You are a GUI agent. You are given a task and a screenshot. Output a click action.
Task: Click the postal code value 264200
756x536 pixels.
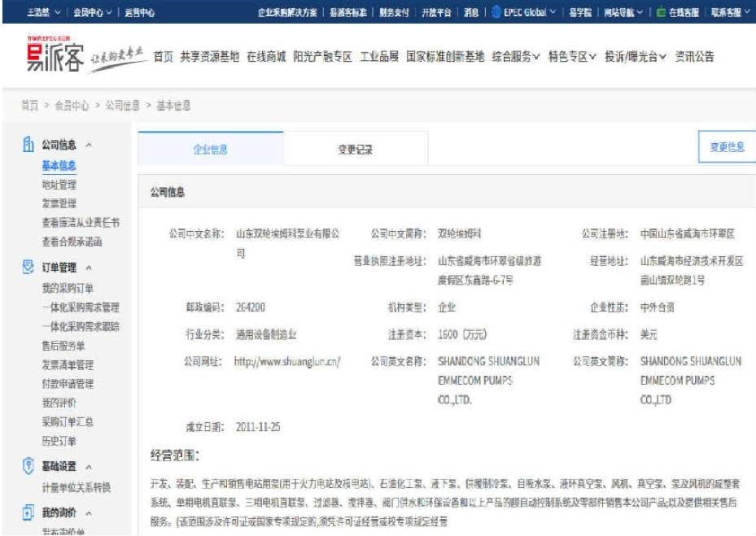(250, 307)
